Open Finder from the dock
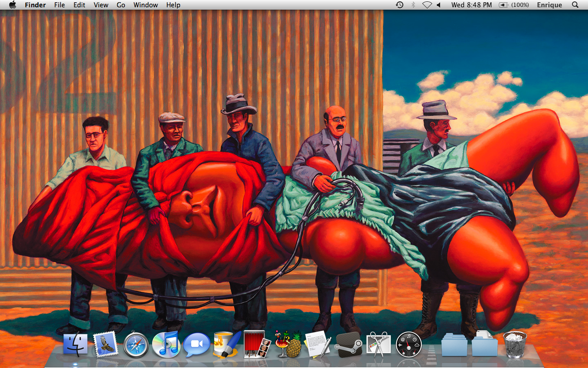Image resolution: width=588 pixels, height=368 pixels. (75, 345)
